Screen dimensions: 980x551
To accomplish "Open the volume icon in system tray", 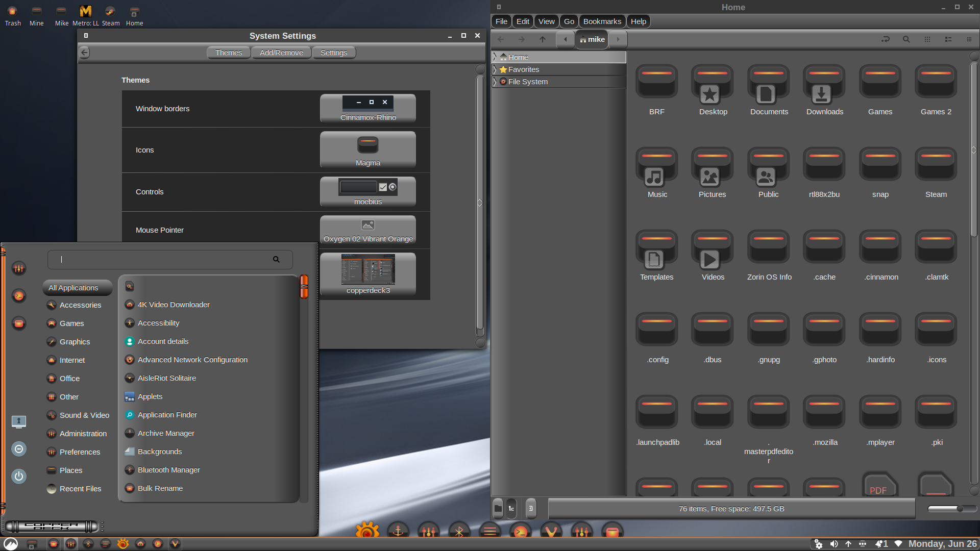I will pyautogui.click(x=834, y=544).
